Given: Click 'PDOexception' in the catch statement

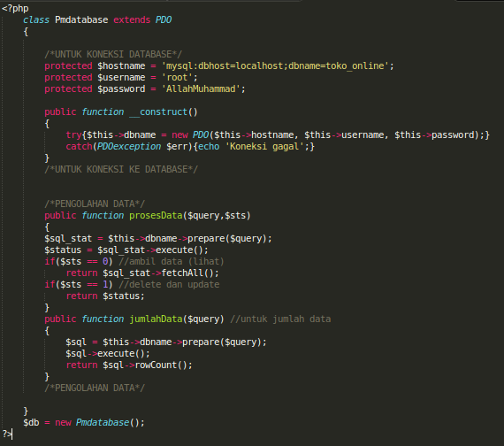Looking at the screenshot, I should (x=129, y=147).
